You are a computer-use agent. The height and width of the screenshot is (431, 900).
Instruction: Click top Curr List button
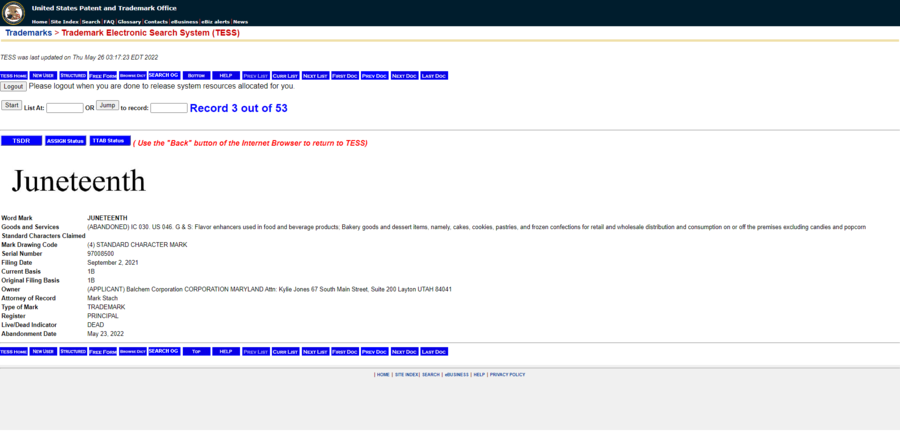[286, 76]
